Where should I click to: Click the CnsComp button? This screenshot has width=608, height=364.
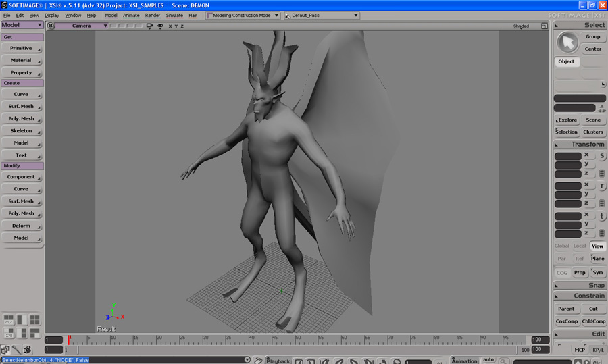point(567,321)
